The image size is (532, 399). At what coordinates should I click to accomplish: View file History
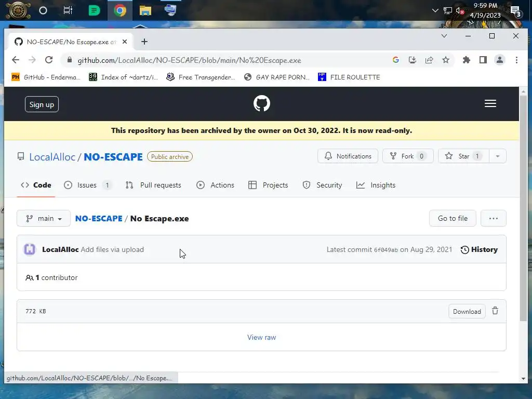click(479, 250)
